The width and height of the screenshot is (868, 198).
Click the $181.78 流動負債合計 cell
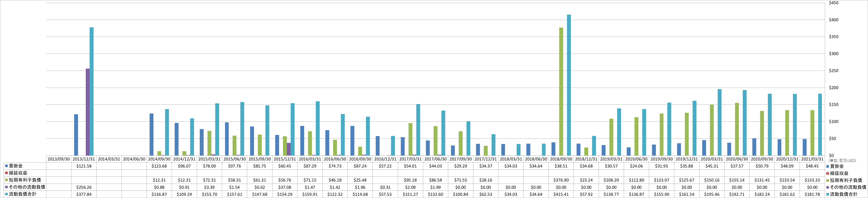pyautogui.click(x=812, y=194)
